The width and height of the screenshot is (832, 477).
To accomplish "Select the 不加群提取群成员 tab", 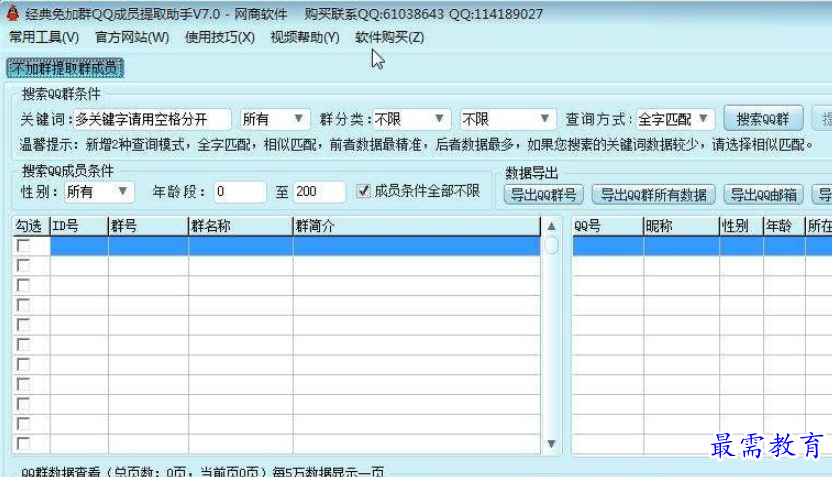I will click(65, 68).
